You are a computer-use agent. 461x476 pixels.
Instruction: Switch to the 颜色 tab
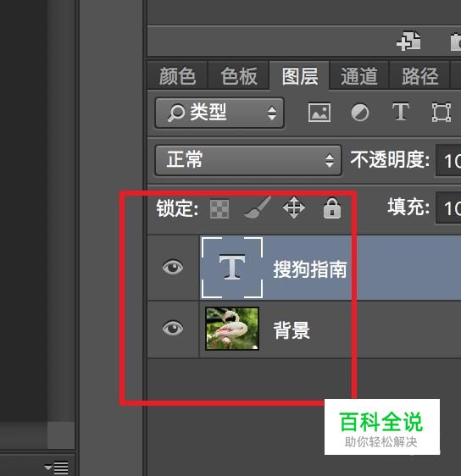(x=177, y=76)
